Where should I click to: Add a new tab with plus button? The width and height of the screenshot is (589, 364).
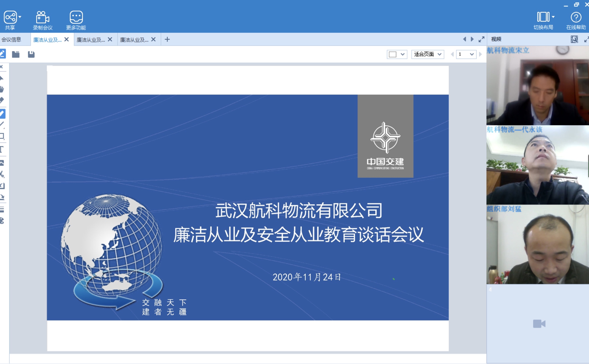[x=167, y=40]
